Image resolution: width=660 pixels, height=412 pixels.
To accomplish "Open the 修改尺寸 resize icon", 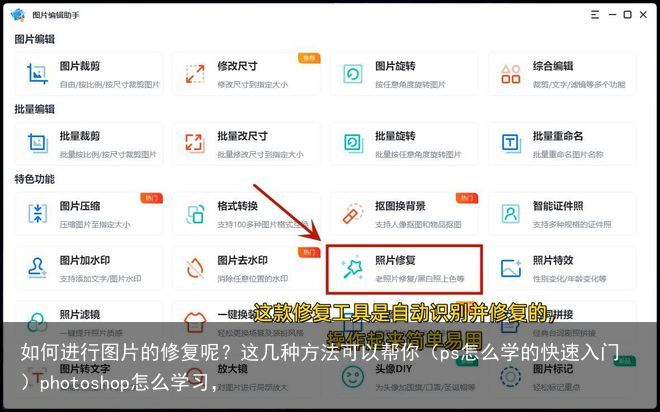I will pos(195,74).
